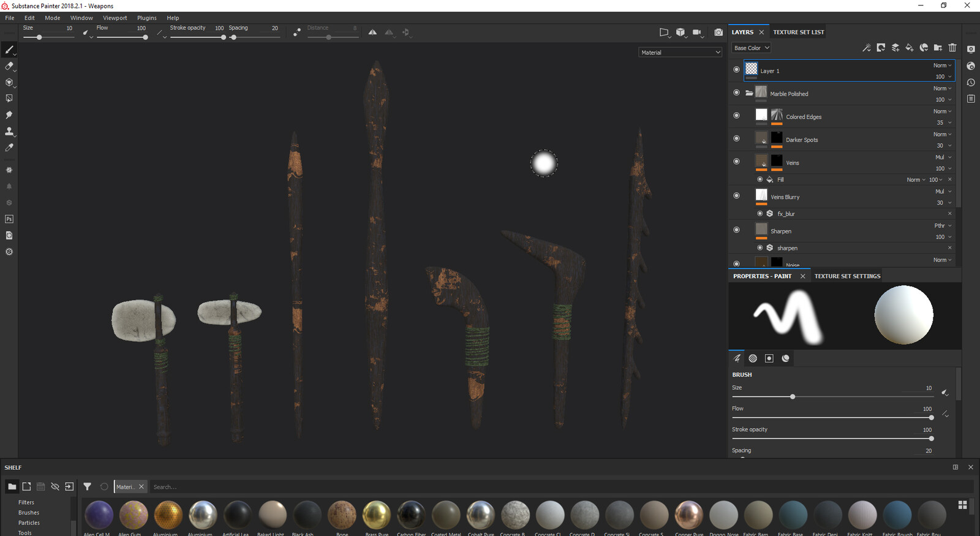Select the Eraser tool

coord(9,66)
